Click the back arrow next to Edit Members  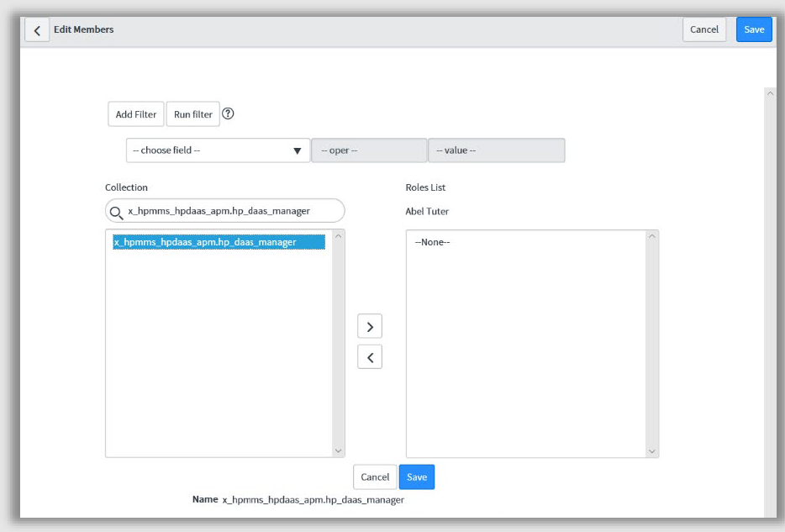click(36, 29)
